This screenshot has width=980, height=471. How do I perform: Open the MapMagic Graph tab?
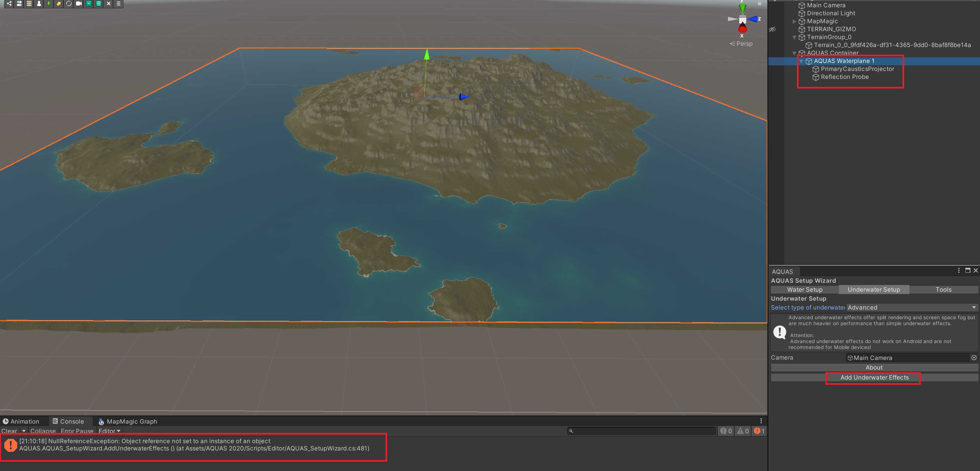pyautogui.click(x=128, y=421)
